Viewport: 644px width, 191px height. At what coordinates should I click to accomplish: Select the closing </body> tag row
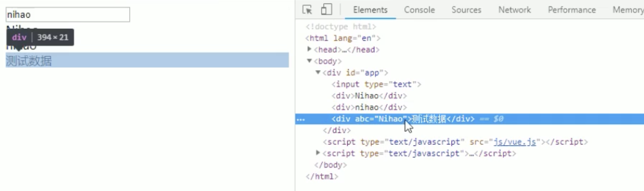pos(331,165)
